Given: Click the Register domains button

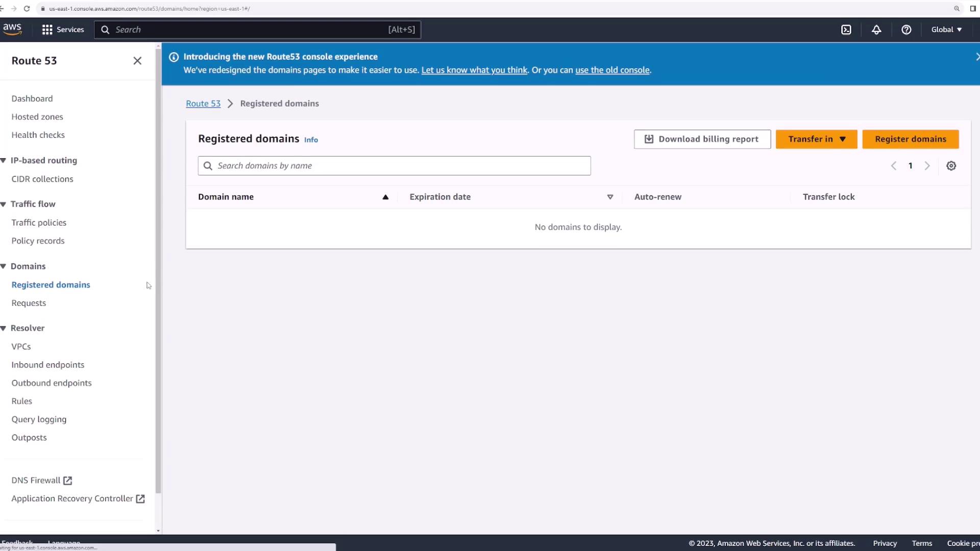Looking at the screenshot, I should (x=910, y=139).
